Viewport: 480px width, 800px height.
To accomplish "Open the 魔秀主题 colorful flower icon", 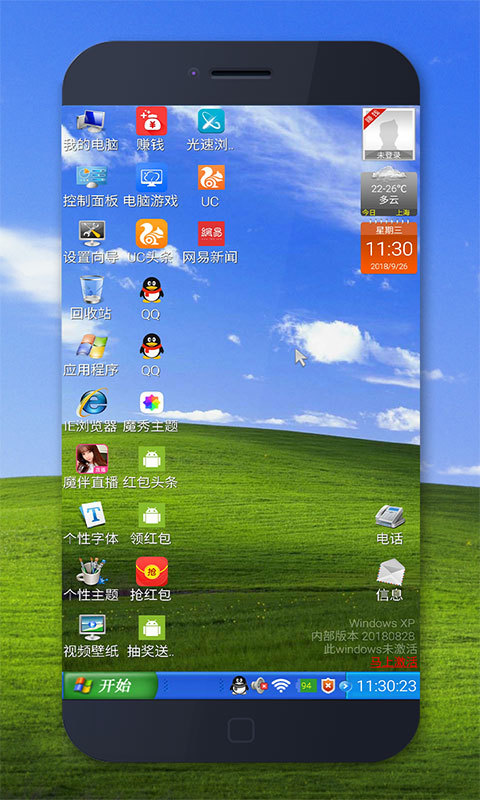I will (151, 412).
